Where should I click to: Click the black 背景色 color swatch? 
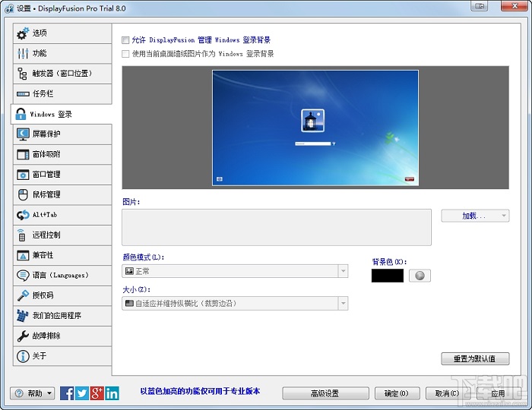click(x=387, y=276)
